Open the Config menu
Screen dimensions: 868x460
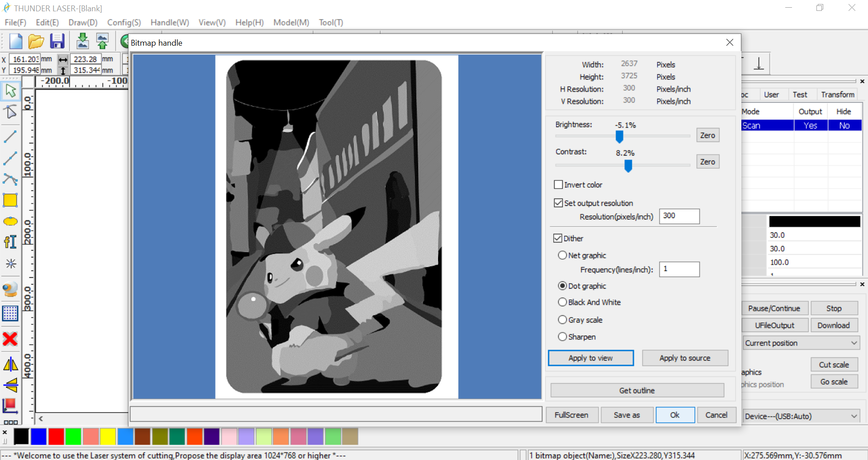[124, 23]
